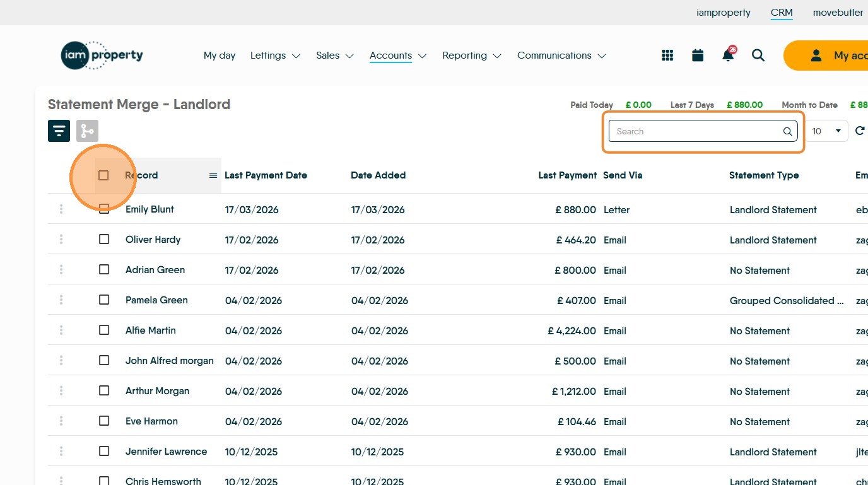Select the Oliver Hardy row checkbox

tap(104, 240)
